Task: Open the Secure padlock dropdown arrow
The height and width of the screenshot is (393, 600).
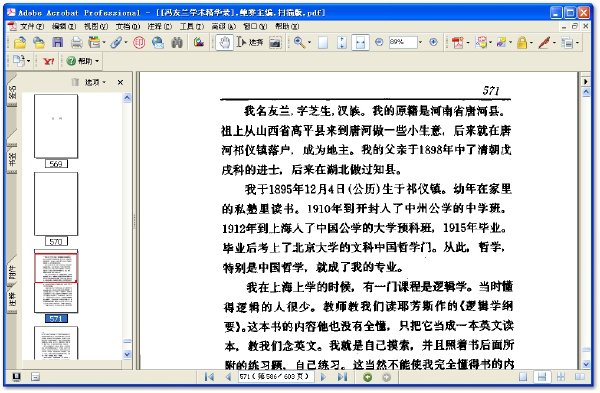Action: (x=532, y=43)
